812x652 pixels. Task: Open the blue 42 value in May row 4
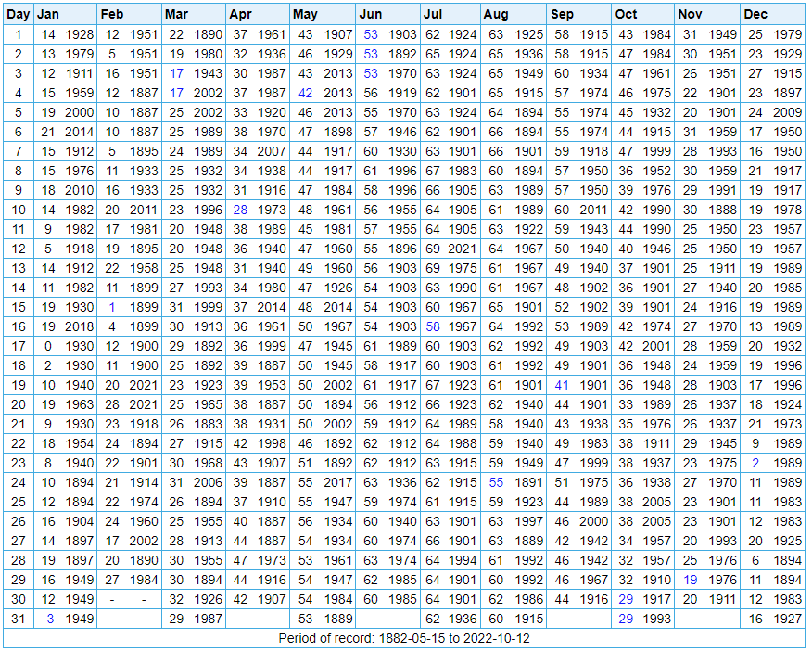305,93
